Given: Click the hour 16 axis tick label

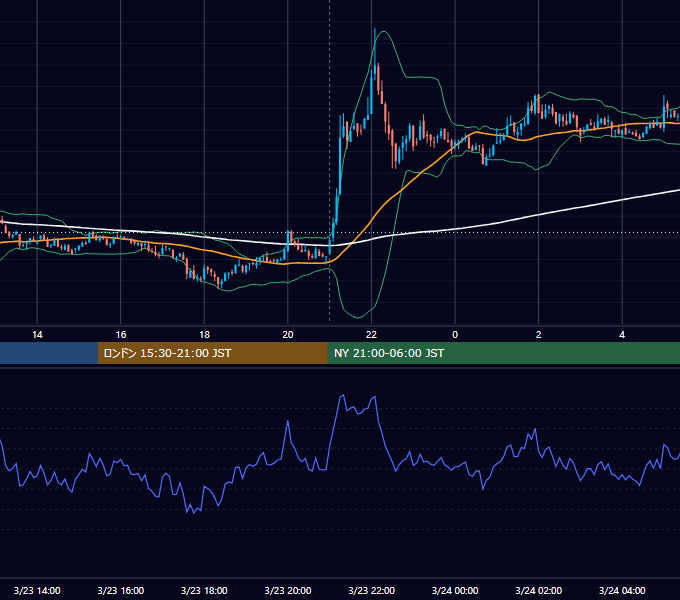Looking at the screenshot, I should point(121,335).
